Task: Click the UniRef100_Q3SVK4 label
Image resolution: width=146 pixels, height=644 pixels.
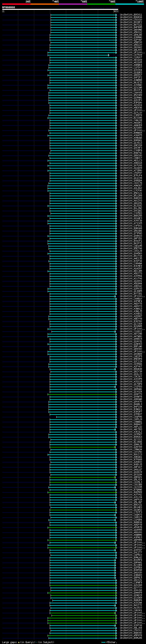Action: (x=131, y=70)
